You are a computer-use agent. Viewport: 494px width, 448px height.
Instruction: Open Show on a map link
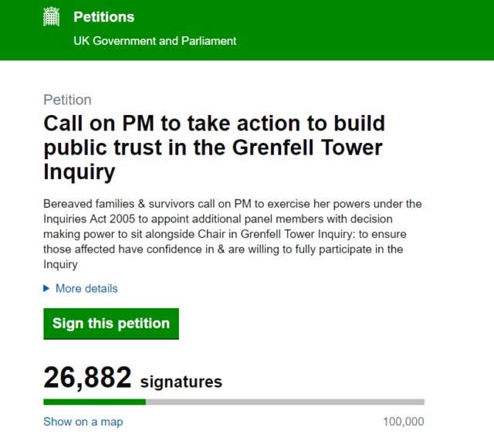[x=83, y=422]
